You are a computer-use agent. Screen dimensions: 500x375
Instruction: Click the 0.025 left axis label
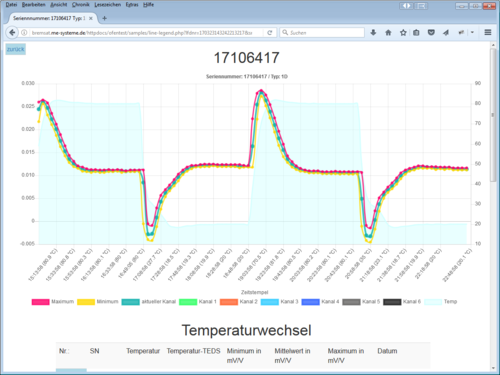(28, 106)
